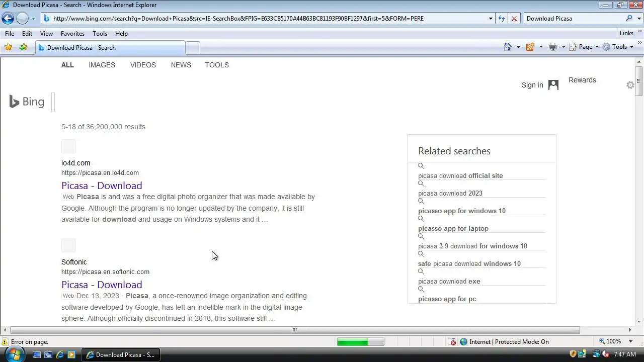Select the ALL search tab
Viewport: 644px width, 362px height.
[67, 65]
